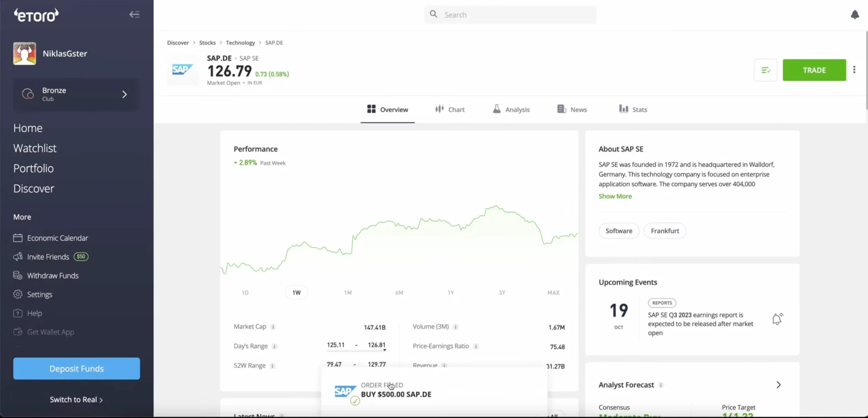This screenshot has width=868, height=418.
Task: Click the ORDER FILLED notification text
Action: pos(382,385)
